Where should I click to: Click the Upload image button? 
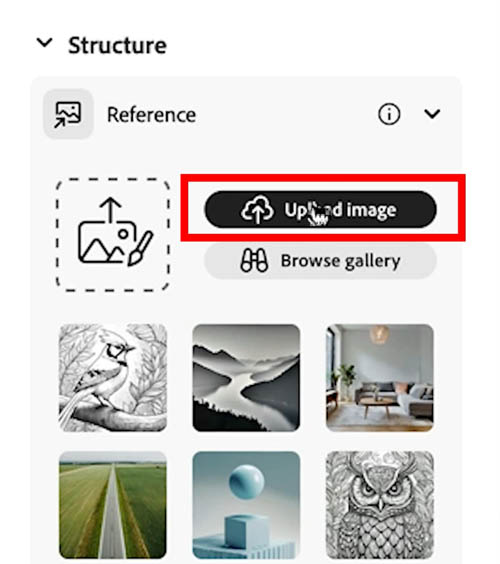321,209
